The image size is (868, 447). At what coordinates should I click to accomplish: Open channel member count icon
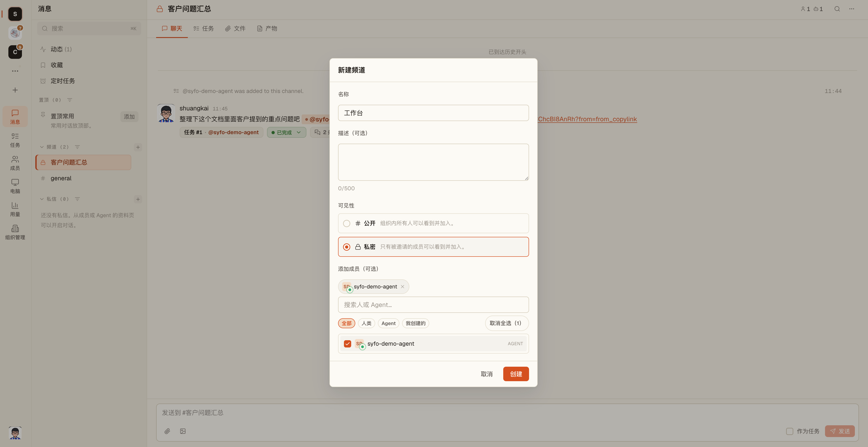tap(805, 9)
